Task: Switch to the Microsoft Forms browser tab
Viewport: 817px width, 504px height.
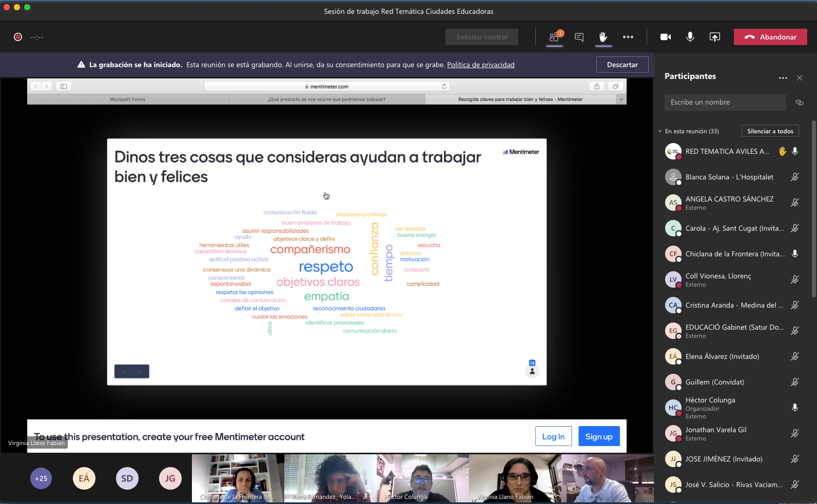Action: [128, 99]
